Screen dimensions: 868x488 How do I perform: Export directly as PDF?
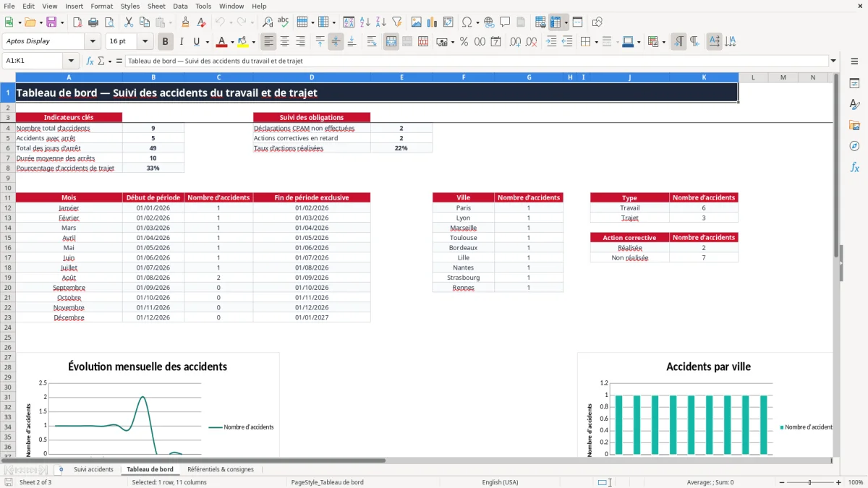click(77, 22)
